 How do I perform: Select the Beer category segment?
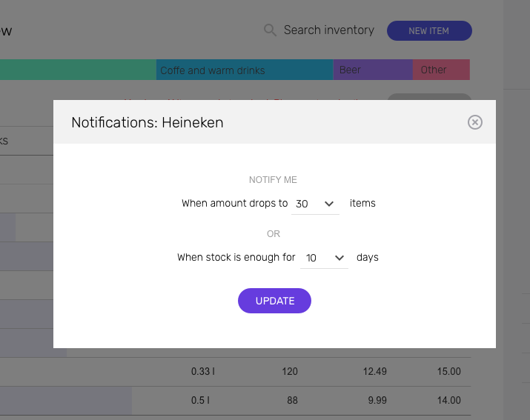click(373, 70)
